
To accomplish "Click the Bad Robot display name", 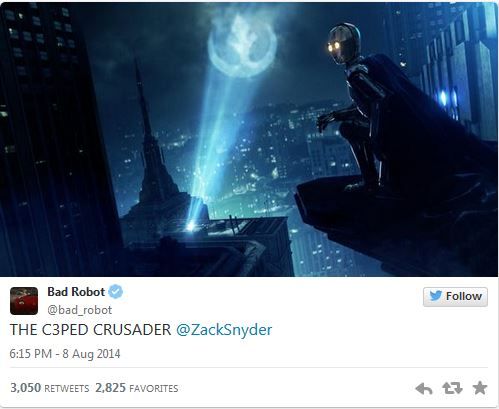I will pos(76,292).
